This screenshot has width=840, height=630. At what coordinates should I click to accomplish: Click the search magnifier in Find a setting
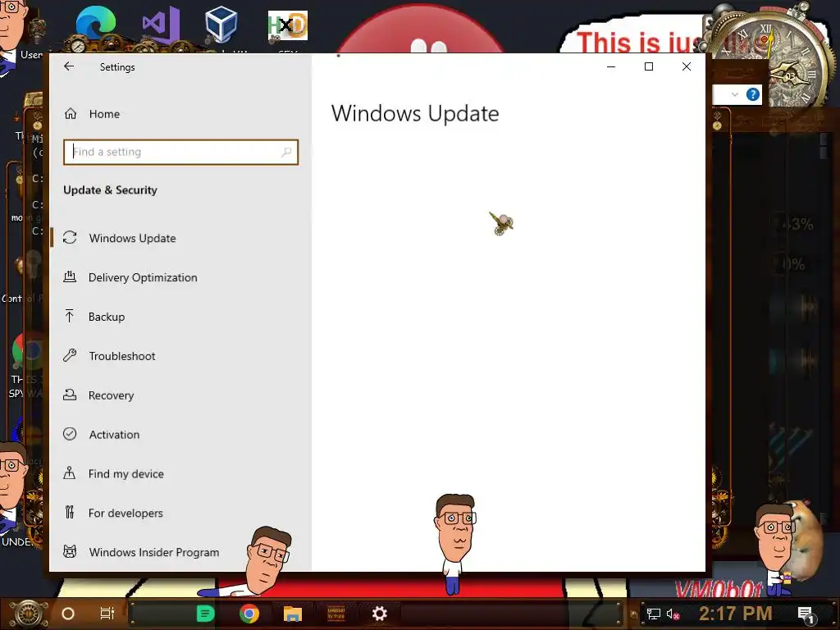click(x=286, y=152)
